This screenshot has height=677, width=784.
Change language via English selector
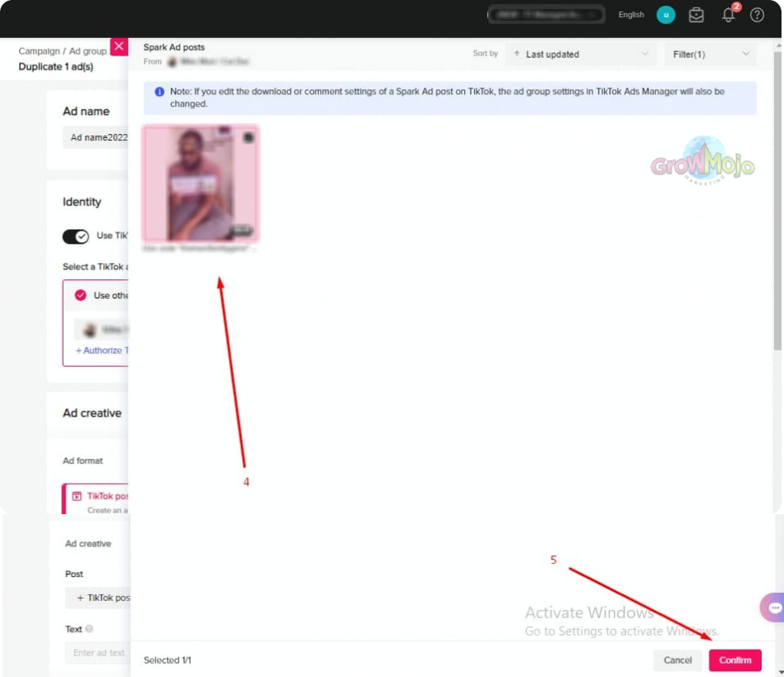(x=631, y=15)
